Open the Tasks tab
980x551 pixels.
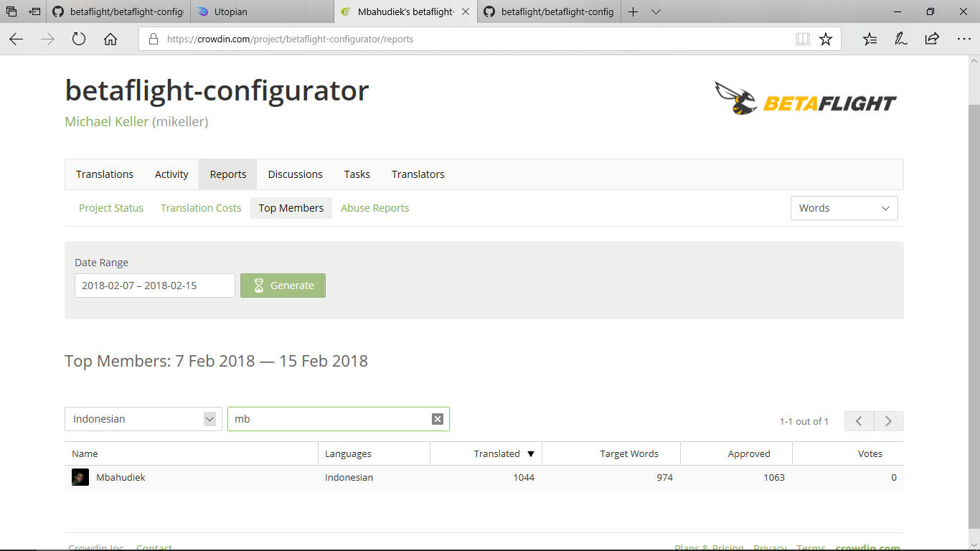[x=357, y=174]
